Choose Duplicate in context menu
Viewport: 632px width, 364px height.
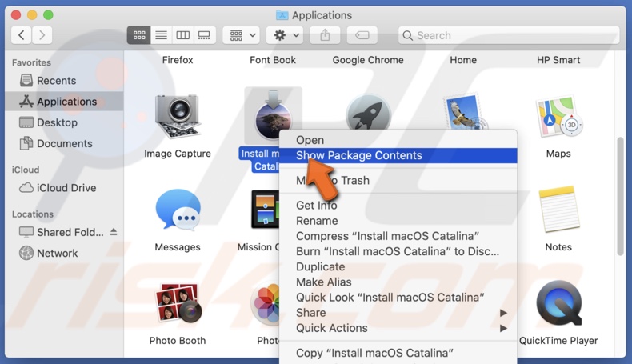398,266
